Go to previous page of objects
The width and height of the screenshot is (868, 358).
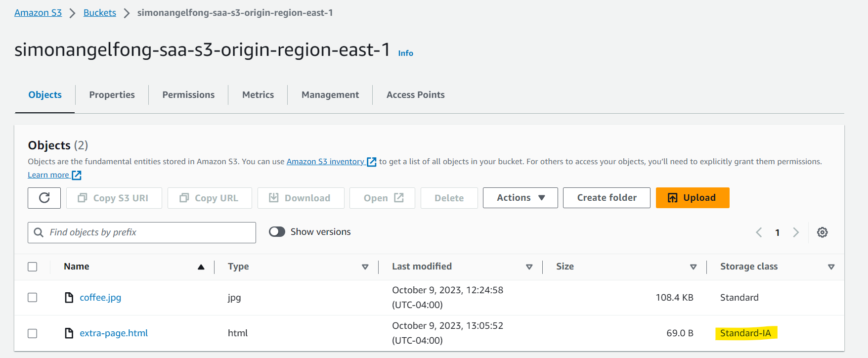pyautogui.click(x=759, y=232)
